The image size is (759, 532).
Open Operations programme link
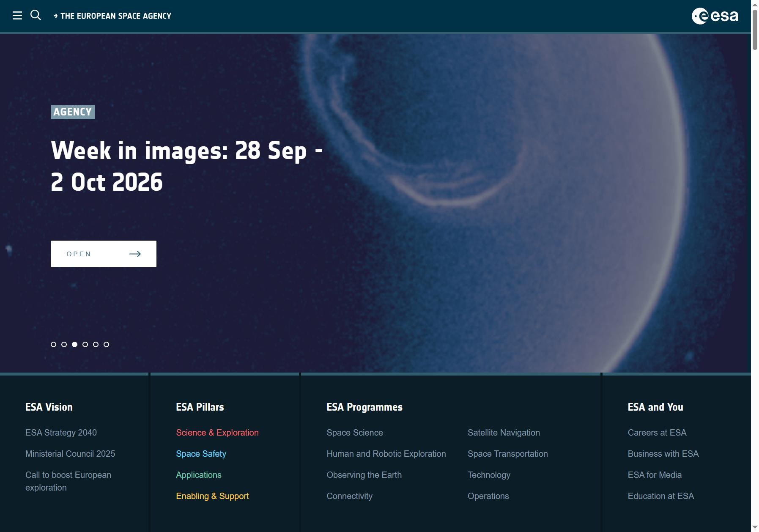(x=488, y=496)
